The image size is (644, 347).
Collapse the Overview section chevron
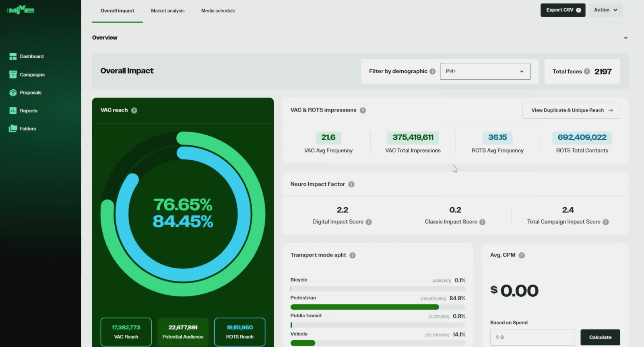click(625, 38)
